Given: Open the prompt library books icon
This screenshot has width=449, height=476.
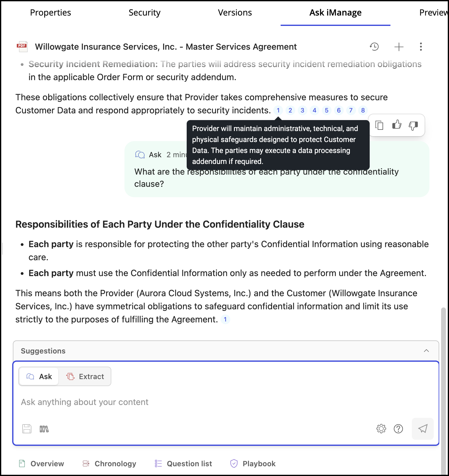Looking at the screenshot, I should click(44, 429).
